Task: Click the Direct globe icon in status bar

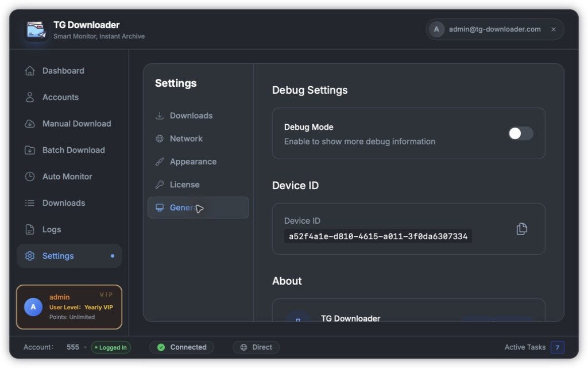Action: pos(243,347)
